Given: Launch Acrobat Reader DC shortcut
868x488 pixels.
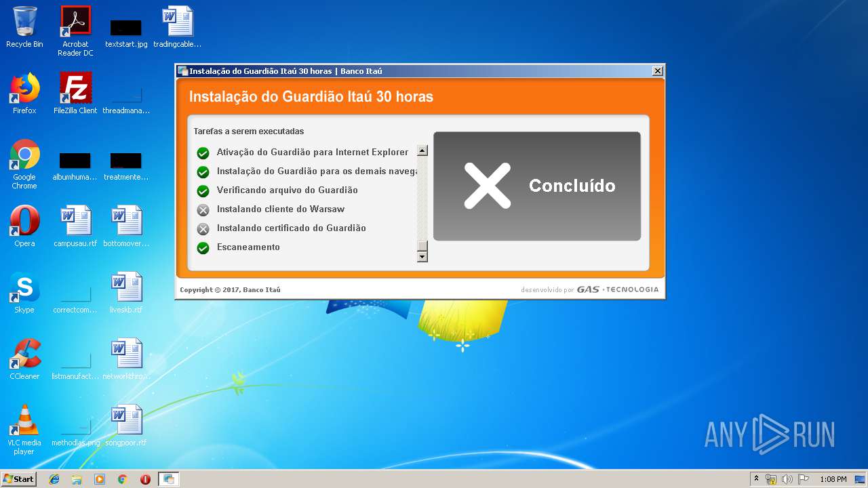Looking at the screenshot, I should (75, 31).
